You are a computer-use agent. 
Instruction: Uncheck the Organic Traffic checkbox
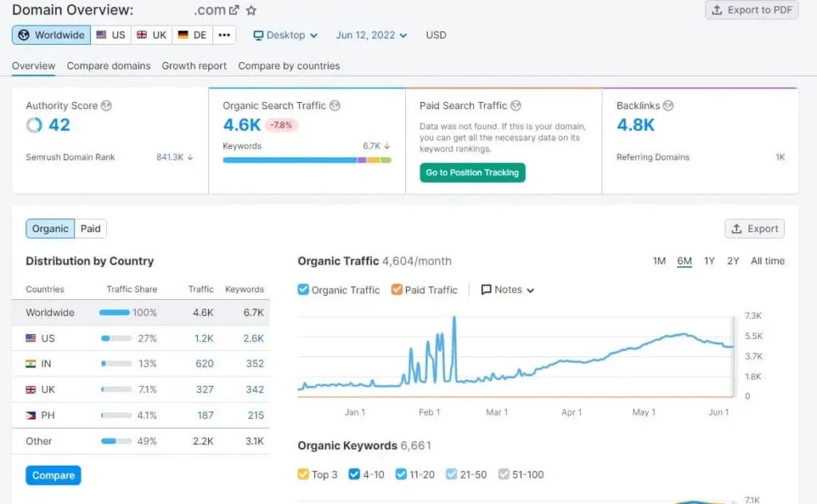click(x=303, y=289)
